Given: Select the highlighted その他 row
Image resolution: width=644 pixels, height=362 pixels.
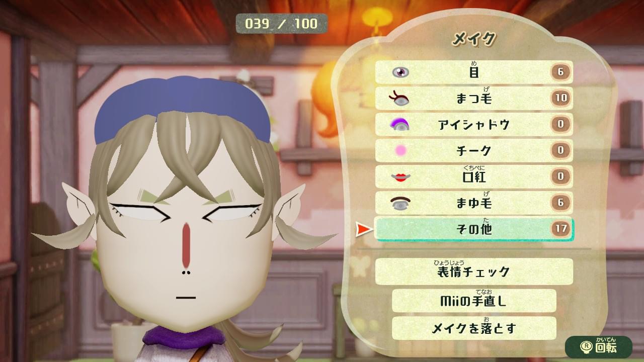Looking at the screenshot, I should click(x=474, y=229).
